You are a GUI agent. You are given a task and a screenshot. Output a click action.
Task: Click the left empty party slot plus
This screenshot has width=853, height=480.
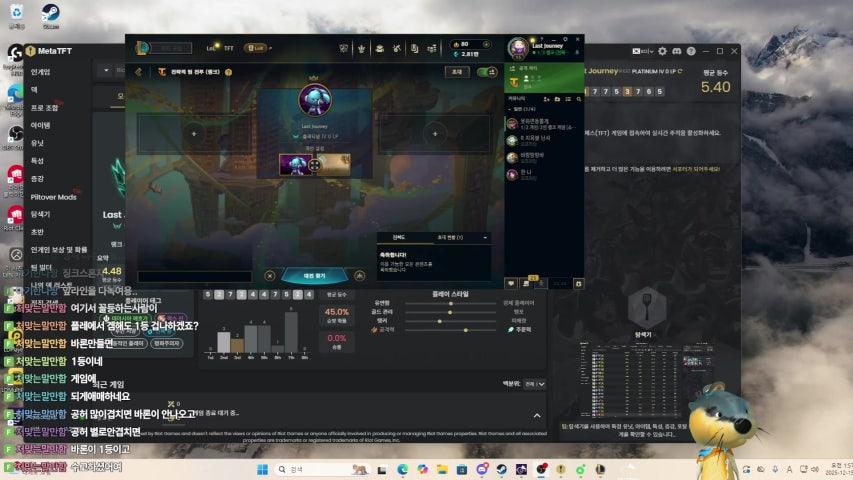194,134
